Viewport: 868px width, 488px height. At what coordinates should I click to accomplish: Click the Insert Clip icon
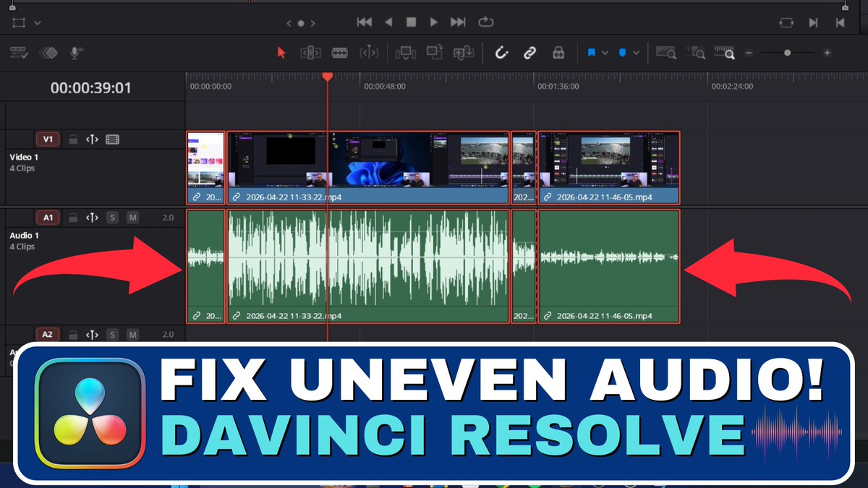click(x=405, y=53)
